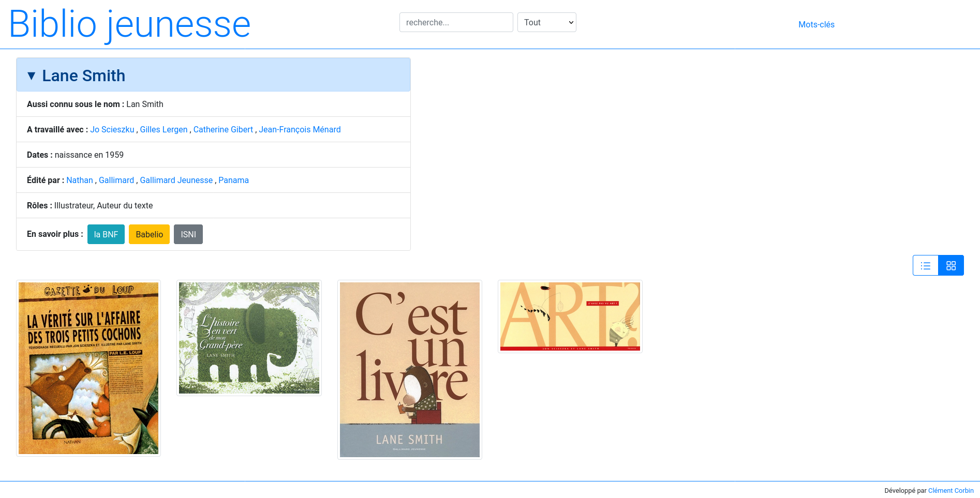Focus the recherche search field
The image size is (980, 498).
pos(456,22)
